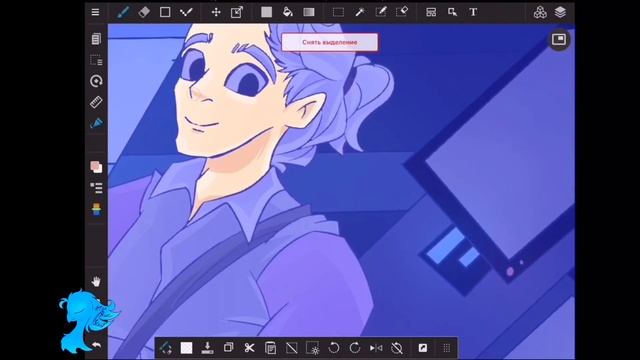Open the blue brush settings icon

click(96, 123)
